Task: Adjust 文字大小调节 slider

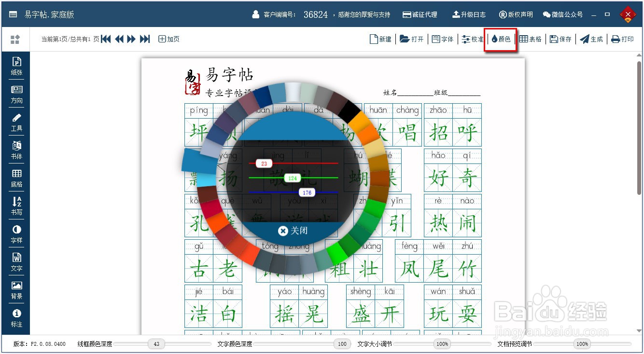Action: point(442,344)
